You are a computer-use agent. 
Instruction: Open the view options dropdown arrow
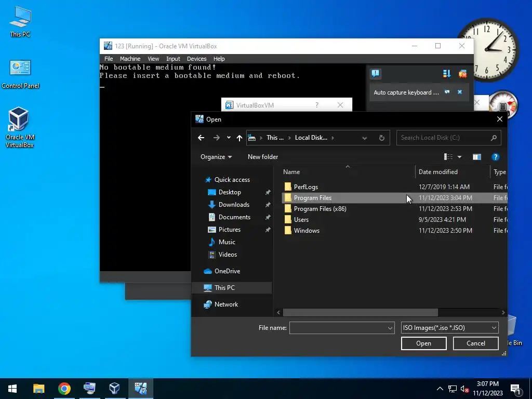point(459,157)
